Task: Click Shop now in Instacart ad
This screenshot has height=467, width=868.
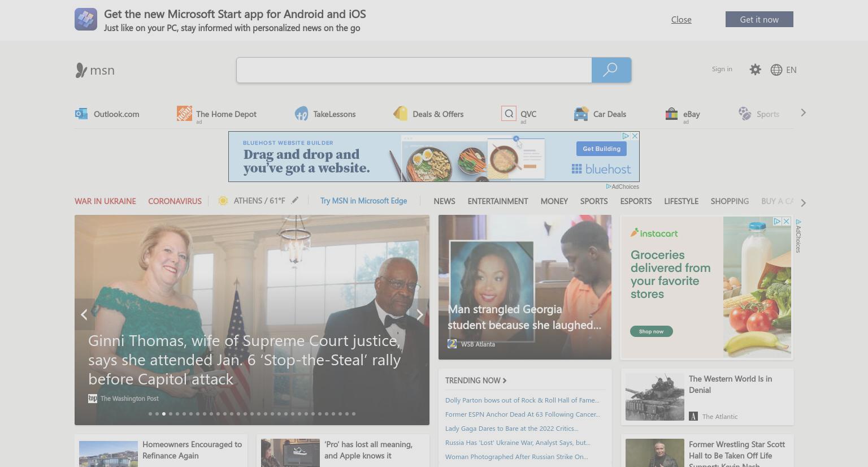Action: (651, 331)
